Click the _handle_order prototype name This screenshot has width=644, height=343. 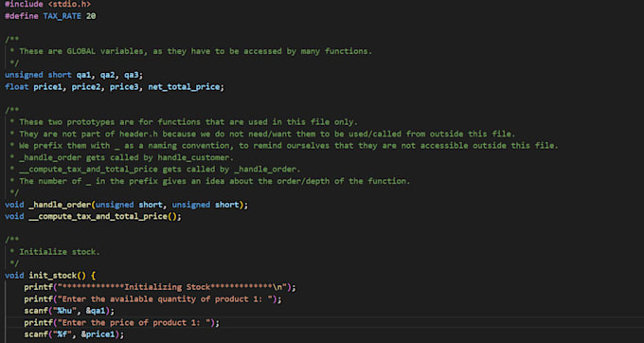click(x=60, y=205)
